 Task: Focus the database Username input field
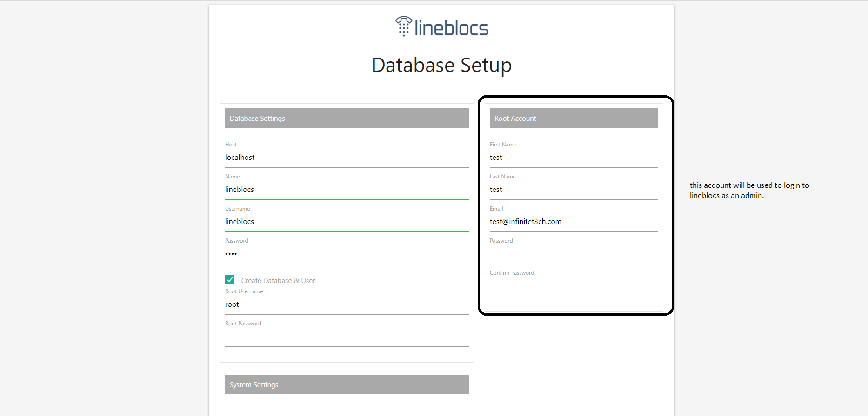(x=347, y=222)
